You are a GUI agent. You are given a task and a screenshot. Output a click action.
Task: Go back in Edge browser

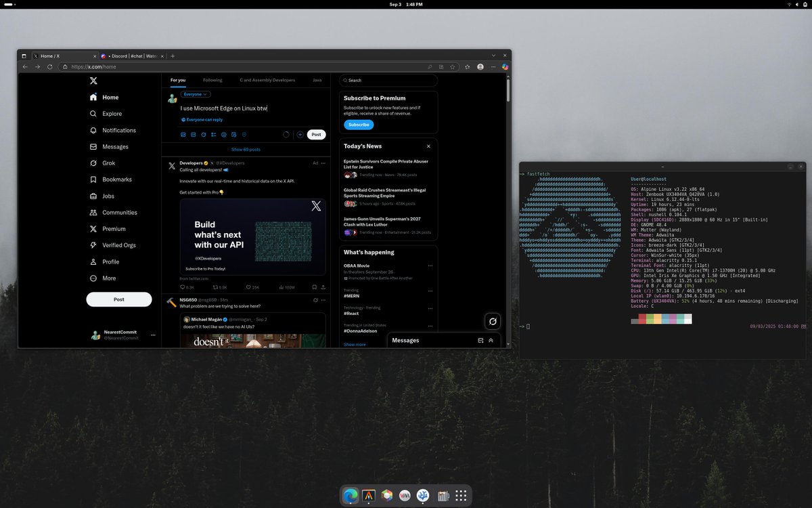(x=25, y=67)
